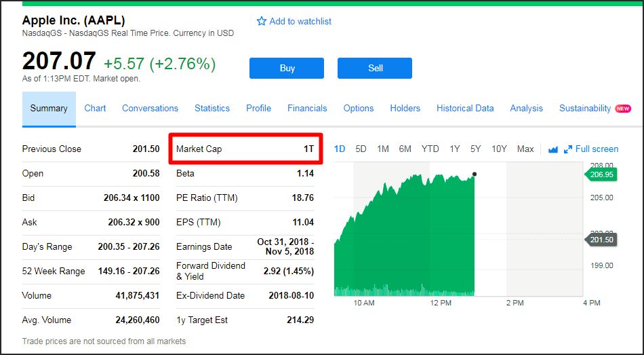The height and width of the screenshot is (355, 644).
Task: Click the star icon beside Add to watchlist
Action: click(261, 22)
